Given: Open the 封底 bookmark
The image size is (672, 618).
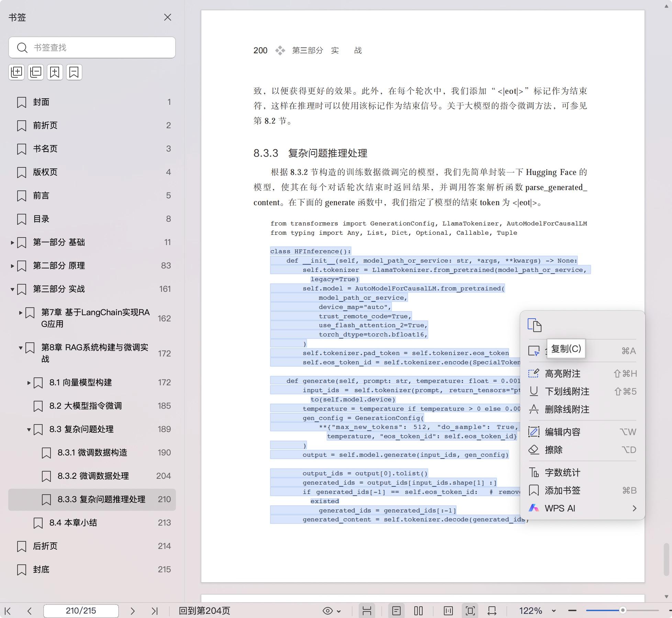Looking at the screenshot, I should 92,570.
